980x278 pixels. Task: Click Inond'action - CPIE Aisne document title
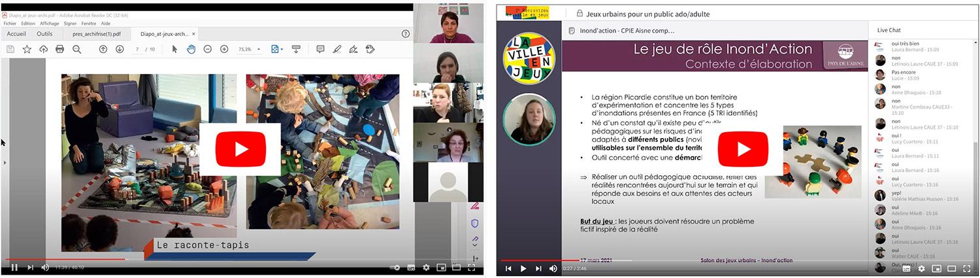coord(626,30)
